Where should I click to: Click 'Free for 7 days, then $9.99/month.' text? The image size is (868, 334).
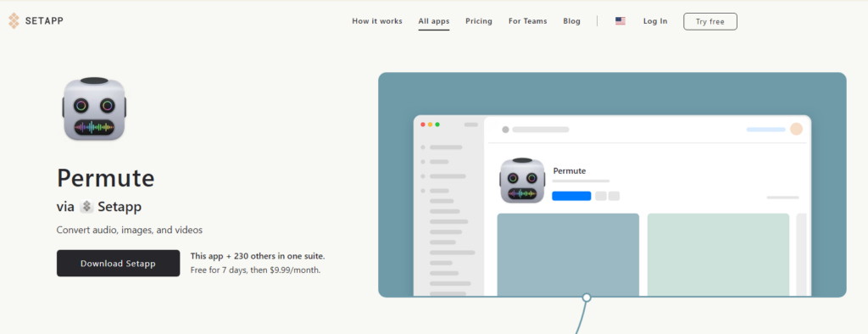click(255, 270)
